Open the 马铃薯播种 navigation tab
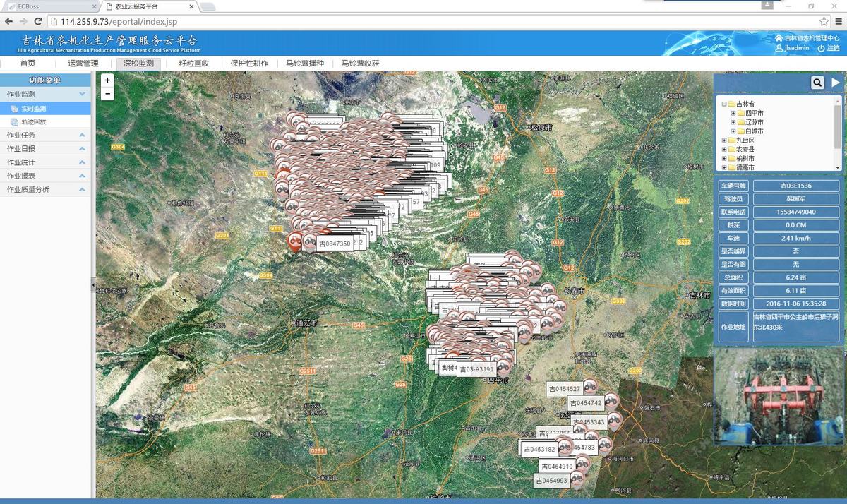The image size is (847, 504). pos(305,64)
